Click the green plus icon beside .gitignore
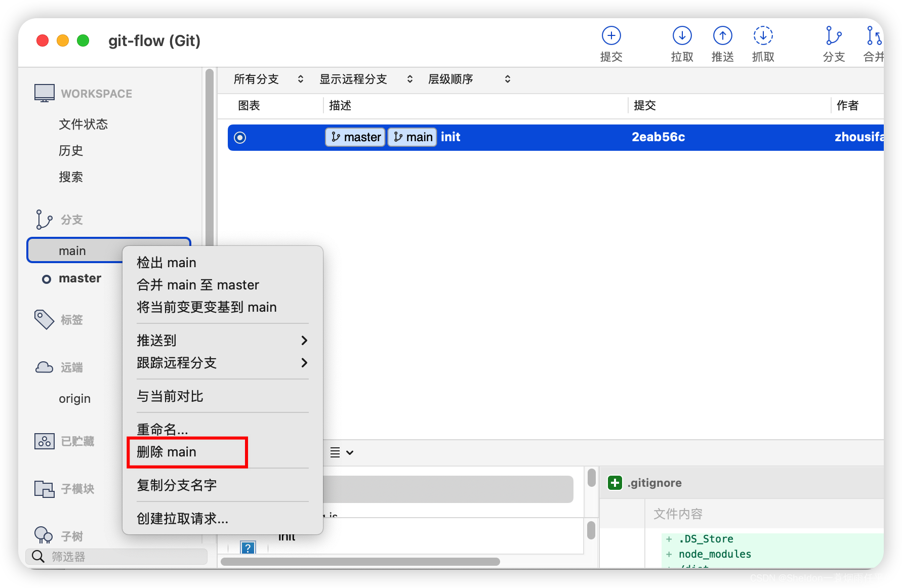This screenshot has width=902, height=588. point(614,483)
